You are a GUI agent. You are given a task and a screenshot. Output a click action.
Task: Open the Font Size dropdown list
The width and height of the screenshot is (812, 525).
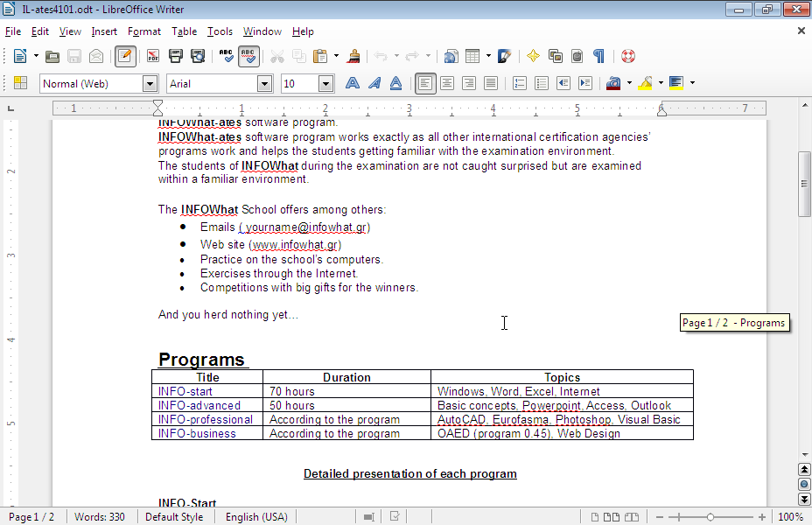[325, 83]
